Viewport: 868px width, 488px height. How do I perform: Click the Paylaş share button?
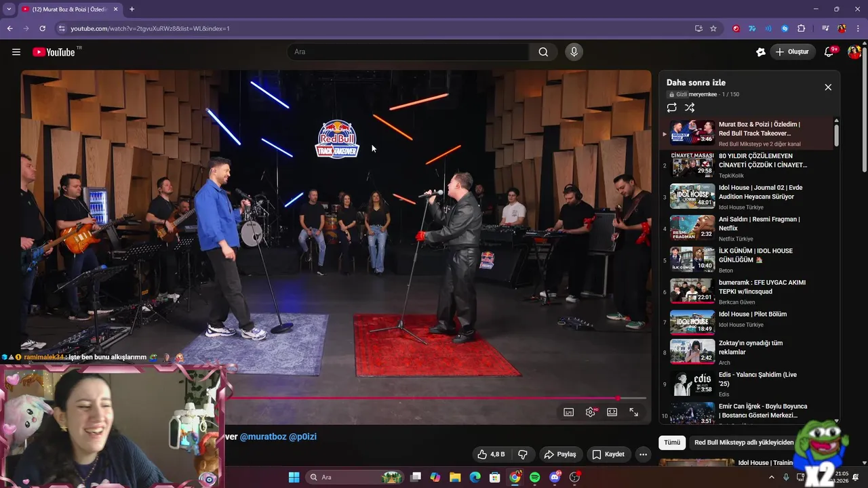[560, 454]
